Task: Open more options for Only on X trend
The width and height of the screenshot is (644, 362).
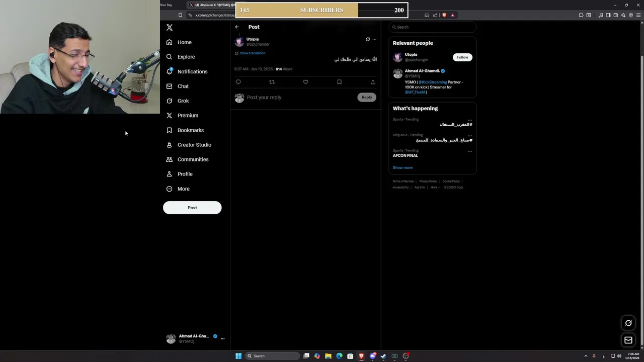Action: coord(470,136)
